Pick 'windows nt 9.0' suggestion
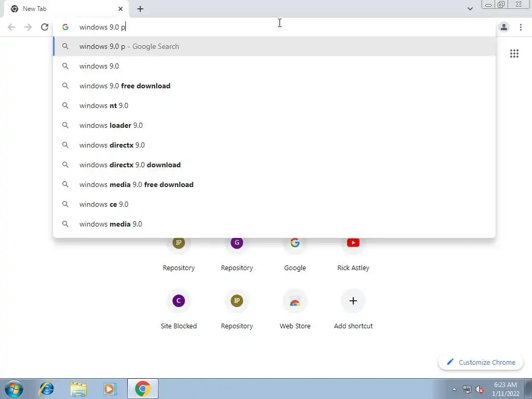The height and width of the screenshot is (399, 532). coord(274,105)
